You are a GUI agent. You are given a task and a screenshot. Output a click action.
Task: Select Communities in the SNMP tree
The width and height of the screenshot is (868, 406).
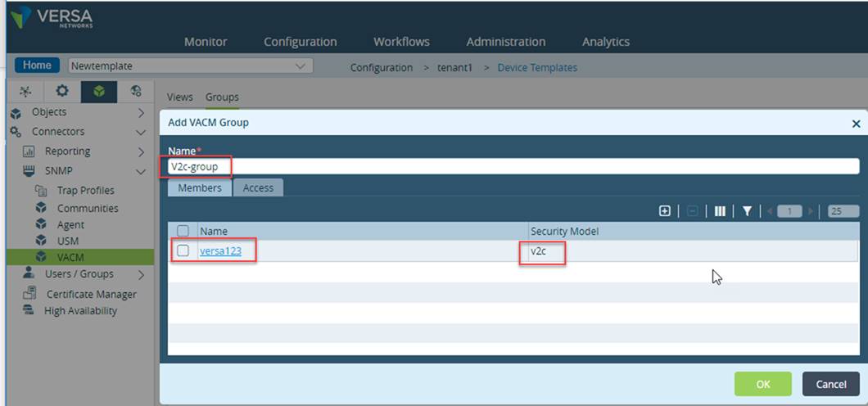click(x=88, y=208)
